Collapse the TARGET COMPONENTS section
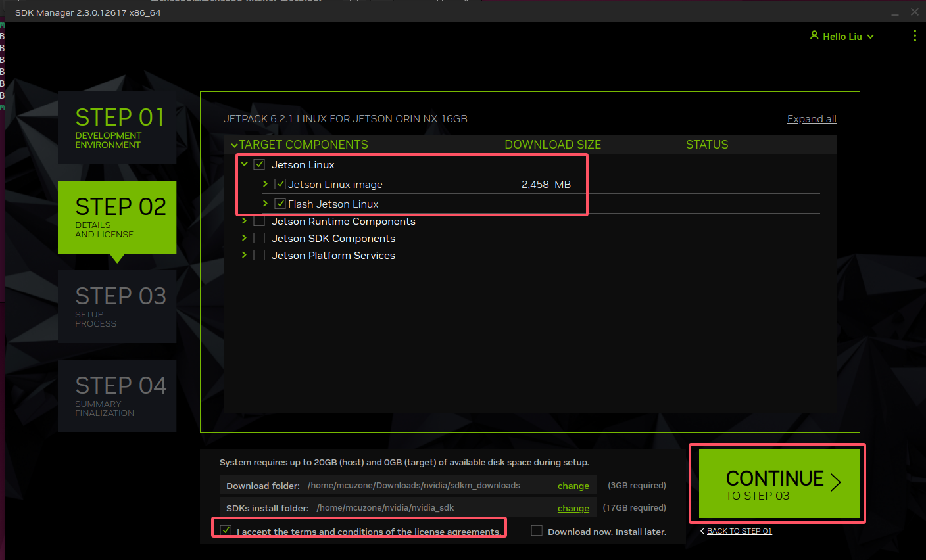 (234, 145)
